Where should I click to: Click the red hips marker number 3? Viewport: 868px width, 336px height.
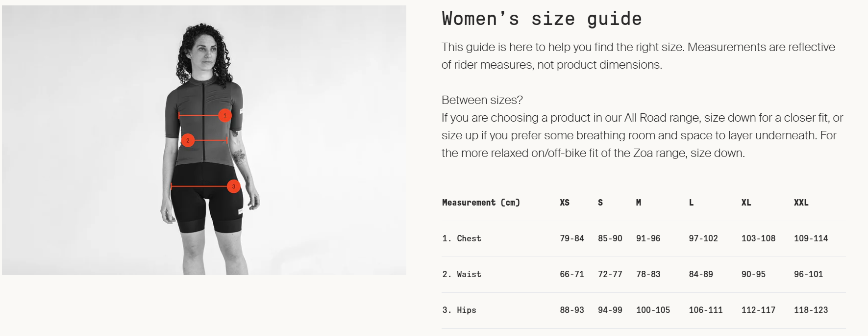pos(234,186)
